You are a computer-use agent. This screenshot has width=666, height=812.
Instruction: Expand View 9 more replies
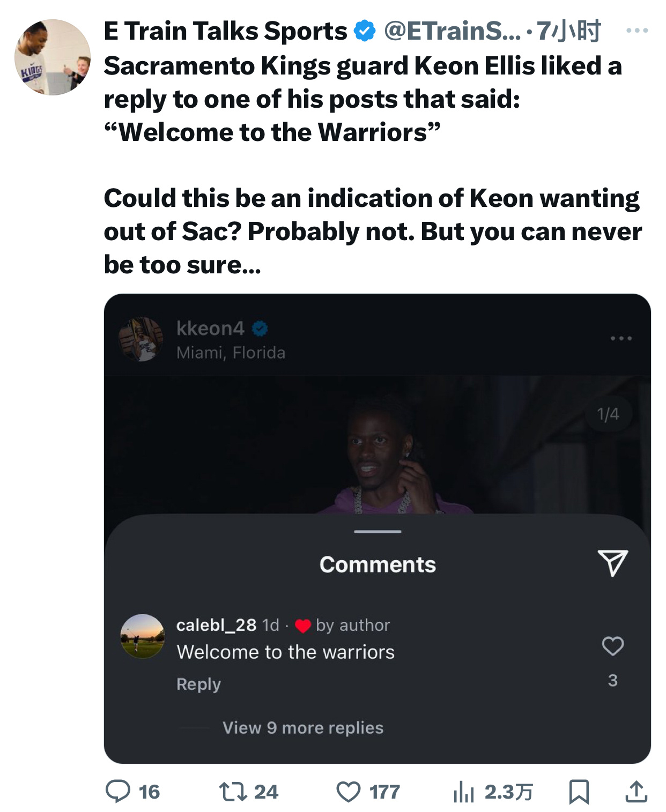click(303, 727)
